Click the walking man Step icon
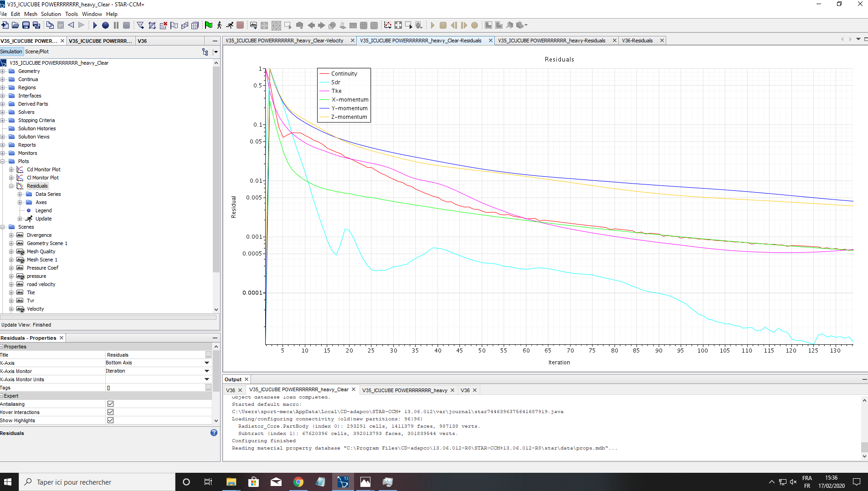The height and width of the screenshot is (491, 868). (219, 26)
